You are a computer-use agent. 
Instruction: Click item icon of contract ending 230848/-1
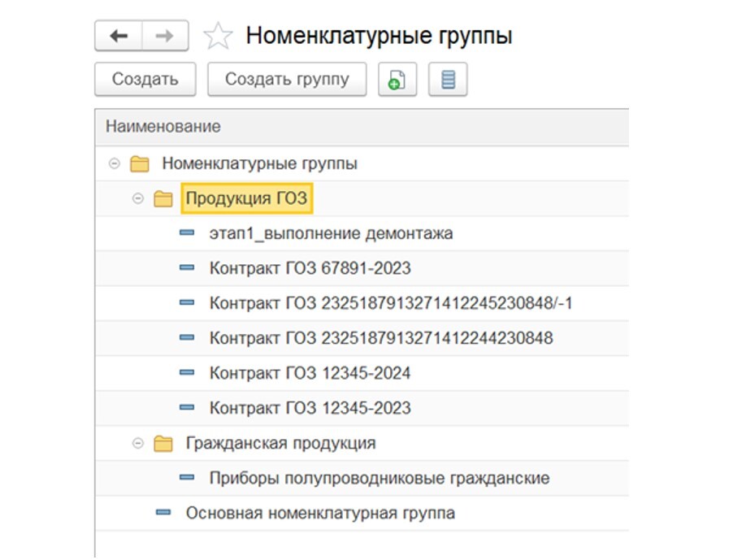(x=187, y=302)
